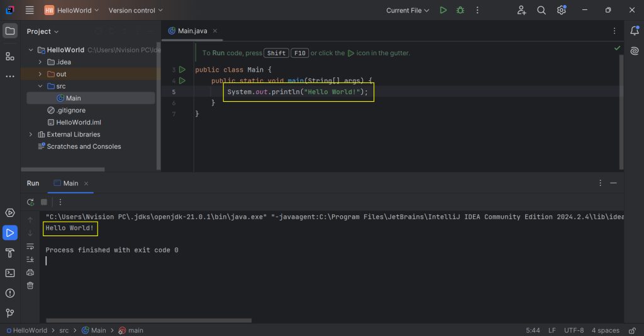The height and width of the screenshot is (336, 644).
Task: Toggle the Project tool window folder icon
Action: point(10,31)
